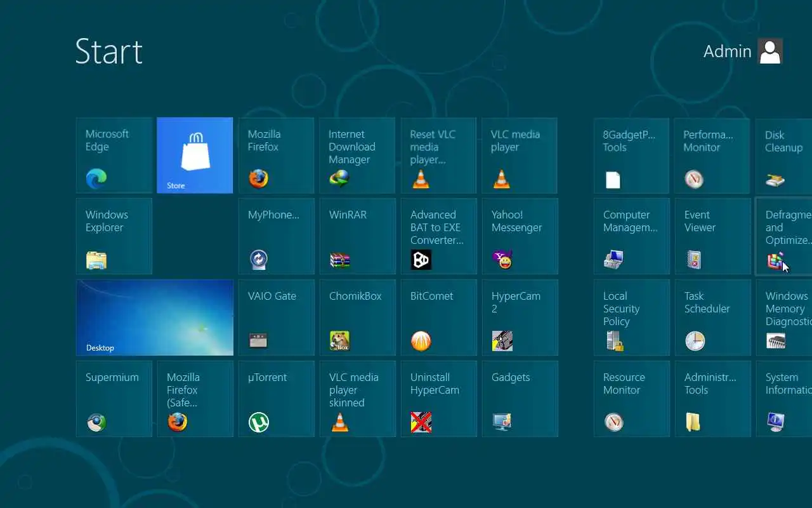812x508 pixels.
Task: Open the Windows Explorer tile
Action: coord(114,236)
